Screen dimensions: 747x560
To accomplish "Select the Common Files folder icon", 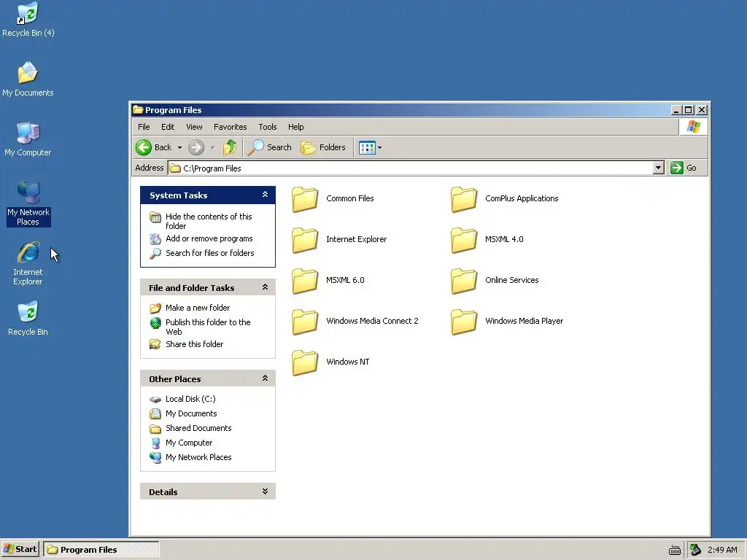I will pyautogui.click(x=305, y=199).
